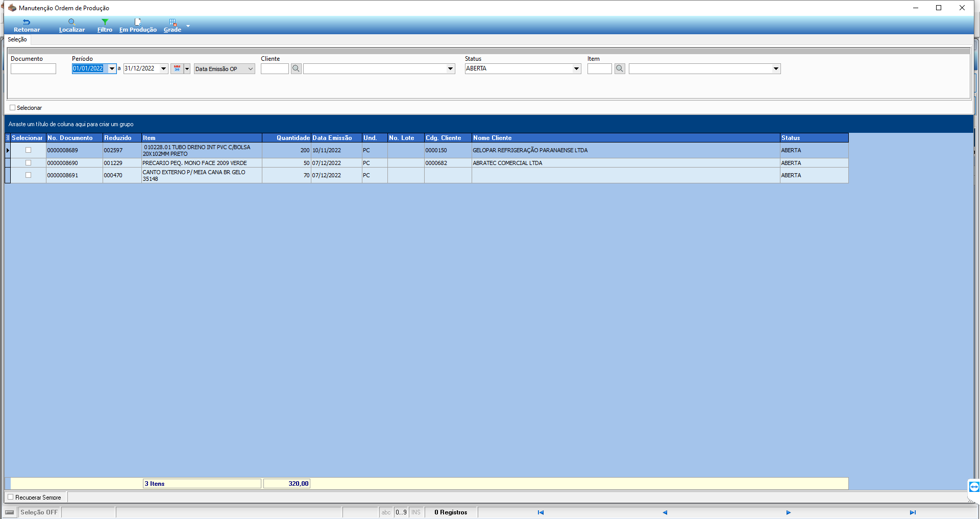
Task: Click the row indicator arrow of first row
Action: [8, 150]
